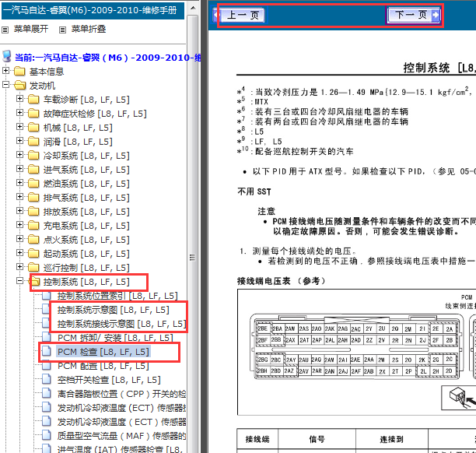Click the 冷却系统 folder icon
This screenshot has height=453, width=476.
pos(33,155)
